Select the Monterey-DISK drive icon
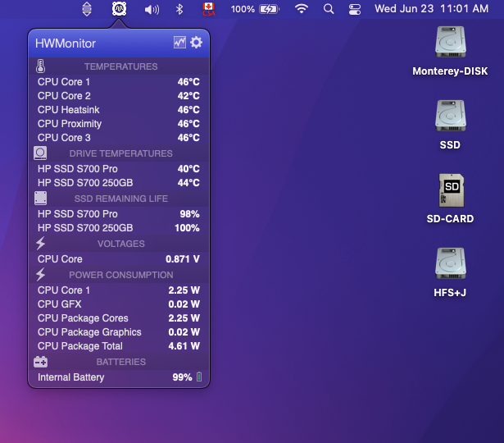The image size is (504, 443). [450, 42]
